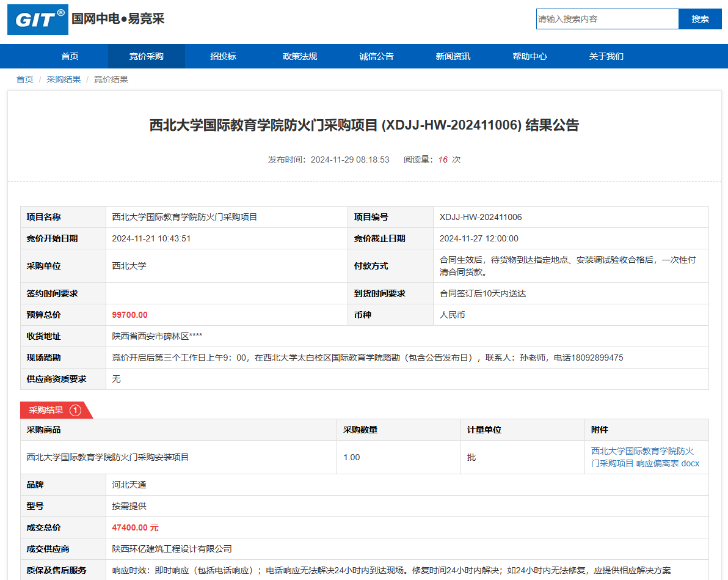Visit the 帮助中心 page
This screenshot has width=728, height=580.
click(530, 56)
